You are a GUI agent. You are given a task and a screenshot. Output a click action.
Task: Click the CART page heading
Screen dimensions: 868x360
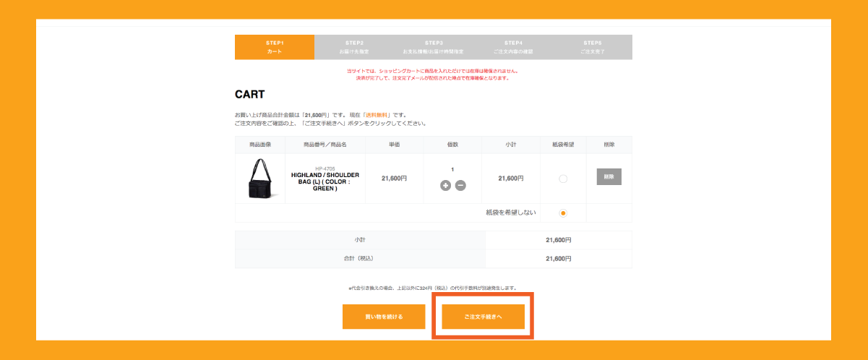pyautogui.click(x=250, y=95)
